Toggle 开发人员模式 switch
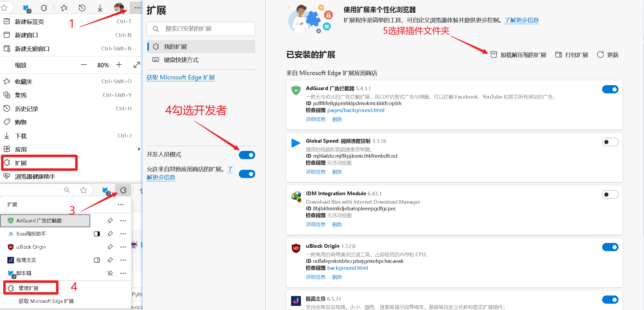 pos(247,155)
